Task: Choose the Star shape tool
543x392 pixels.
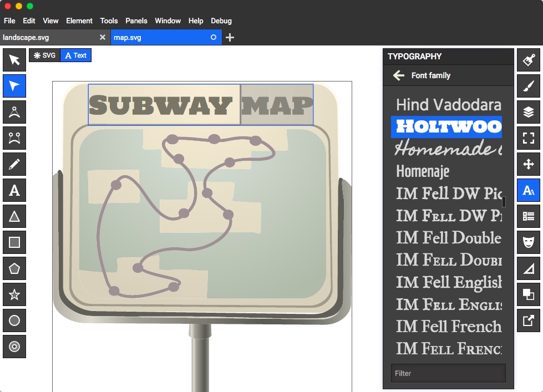Action: click(14, 294)
